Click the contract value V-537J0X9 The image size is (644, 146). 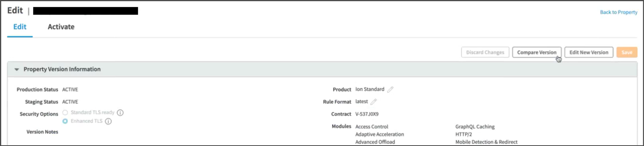[367, 114]
